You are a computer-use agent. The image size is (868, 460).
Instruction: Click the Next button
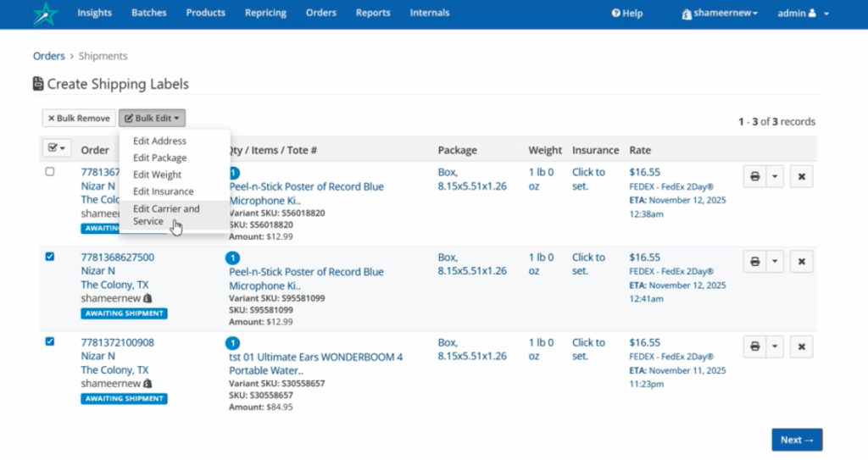pyautogui.click(x=796, y=440)
